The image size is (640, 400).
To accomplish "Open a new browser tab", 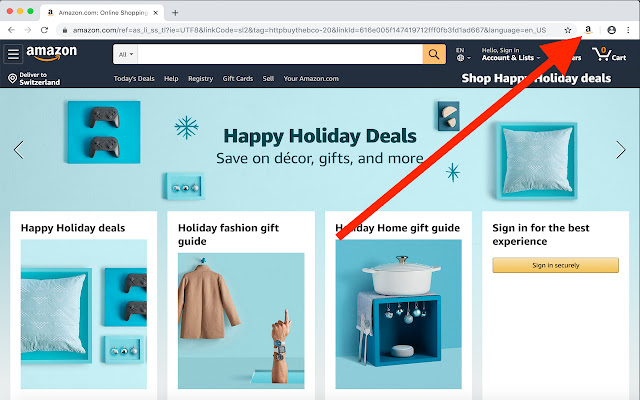I will tap(175, 13).
